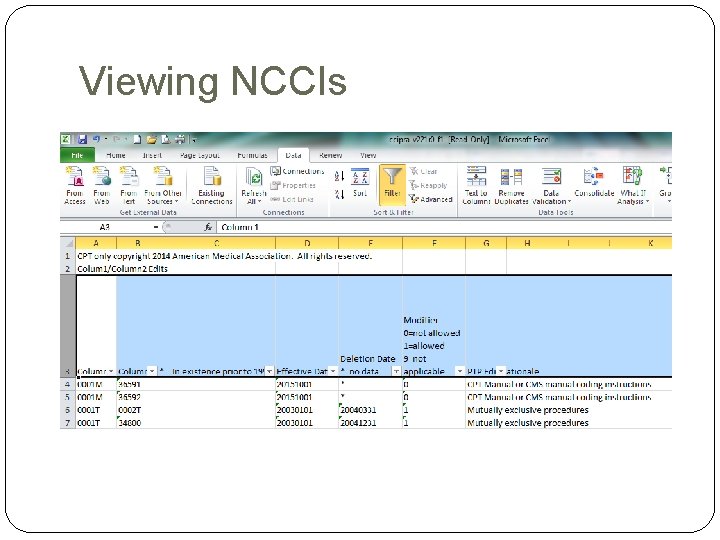720x540 pixels.
Task: Open the filter dropdown on In existence prior header
Action: 270,371
